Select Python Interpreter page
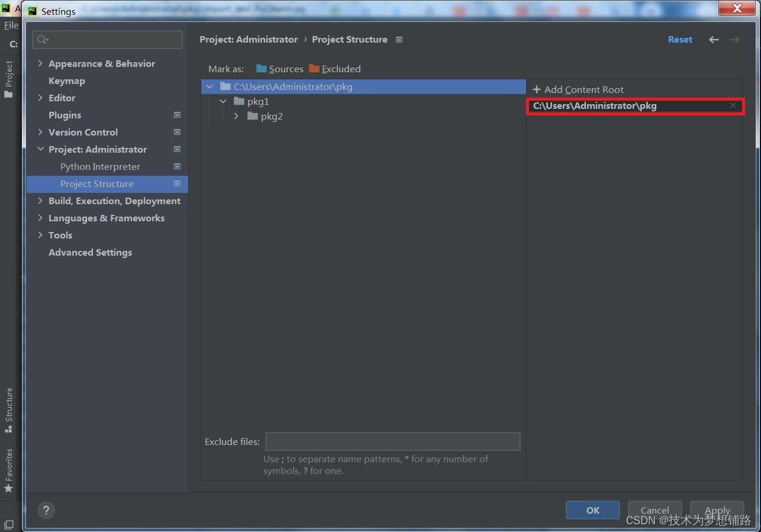761x532 pixels. click(100, 166)
